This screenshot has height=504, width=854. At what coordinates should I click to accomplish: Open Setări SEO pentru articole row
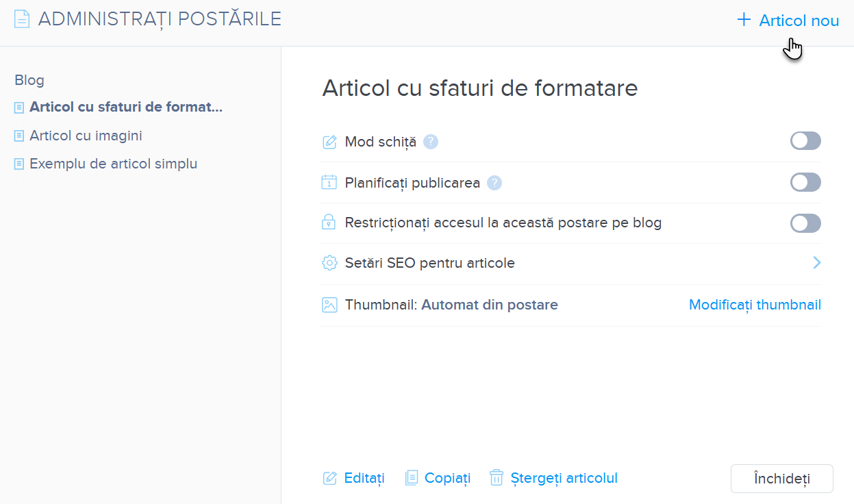[429, 263]
